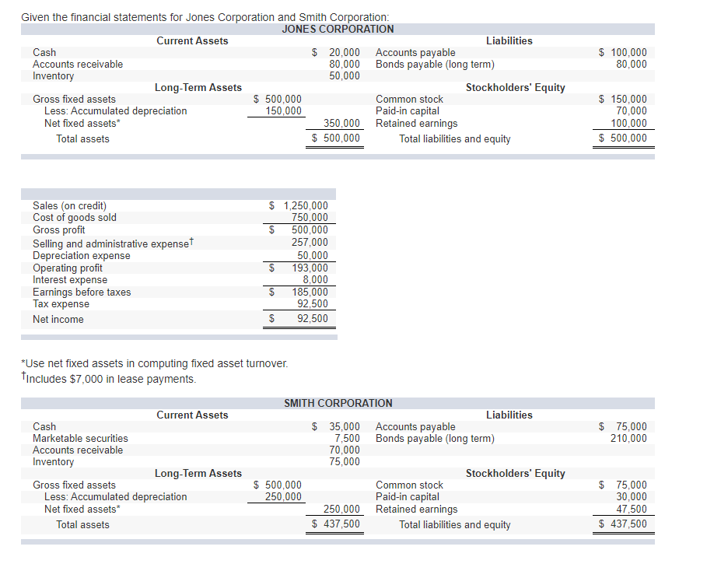
Task: Click Jones Inventory 50,000 value
Action: pyautogui.click(x=345, y=75)
